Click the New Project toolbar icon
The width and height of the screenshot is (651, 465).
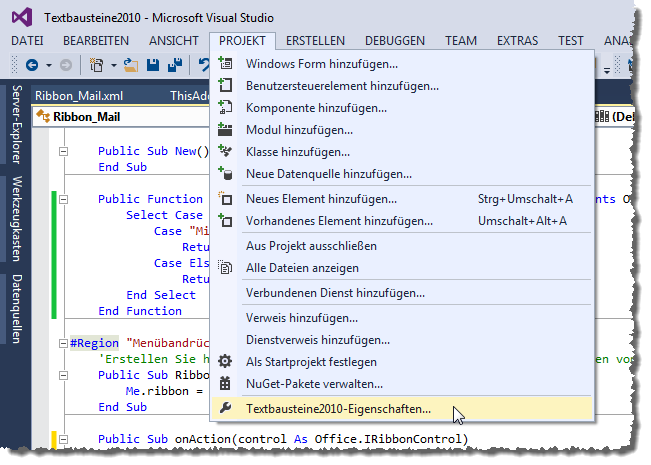pyautogui.click(x=97, y=65)
